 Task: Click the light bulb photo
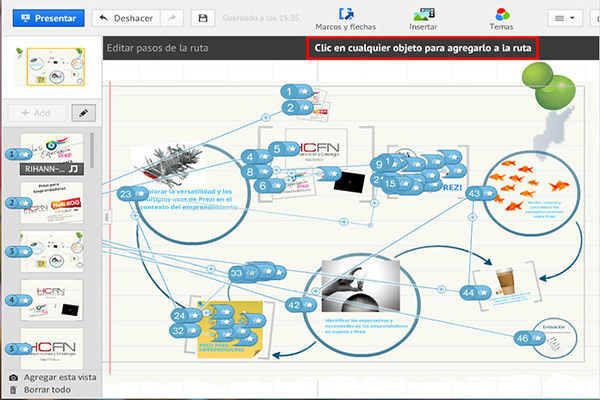(x=361, y=286)
